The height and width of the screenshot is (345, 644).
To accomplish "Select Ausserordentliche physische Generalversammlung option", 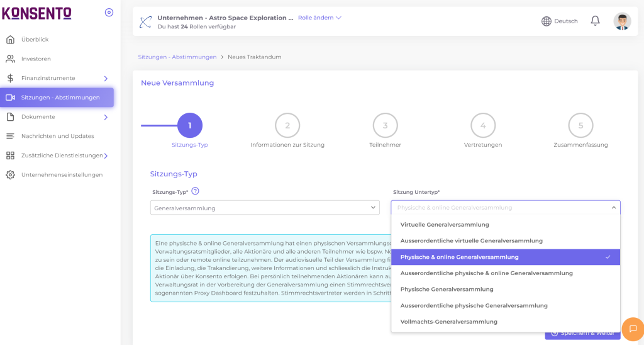I will tap(505, 305).
